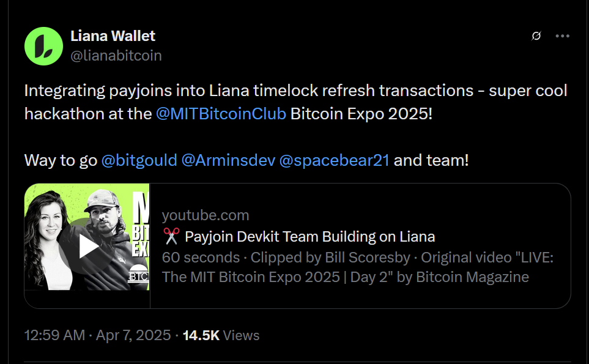
Task: Click the youtube.com domain label
Action: point(206,215)
